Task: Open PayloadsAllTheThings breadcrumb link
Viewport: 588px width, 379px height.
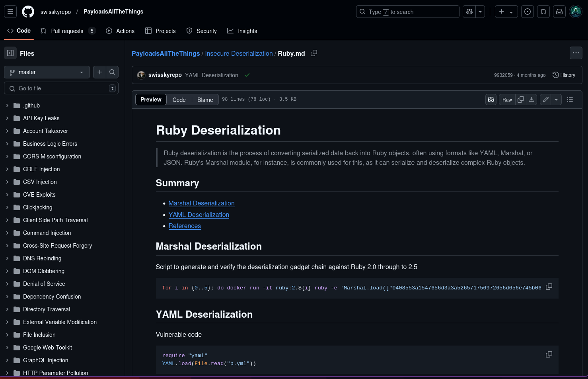Action: point(166,53)
